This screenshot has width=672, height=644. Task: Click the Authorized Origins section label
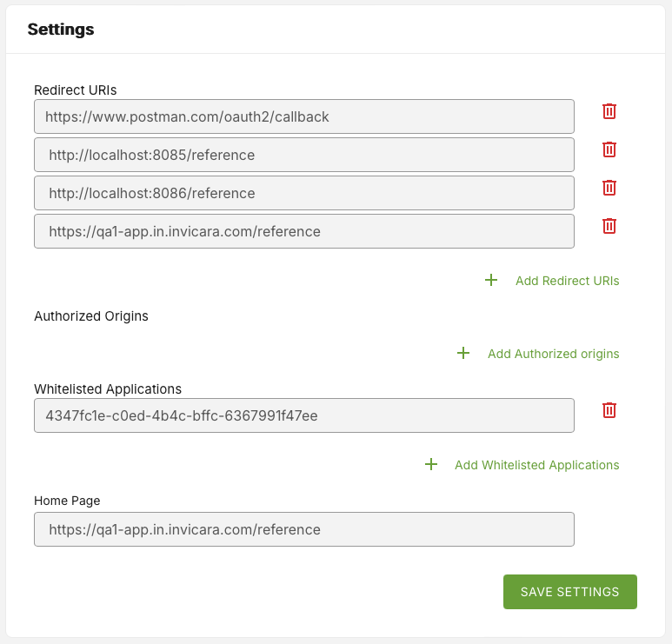point(91,316)
